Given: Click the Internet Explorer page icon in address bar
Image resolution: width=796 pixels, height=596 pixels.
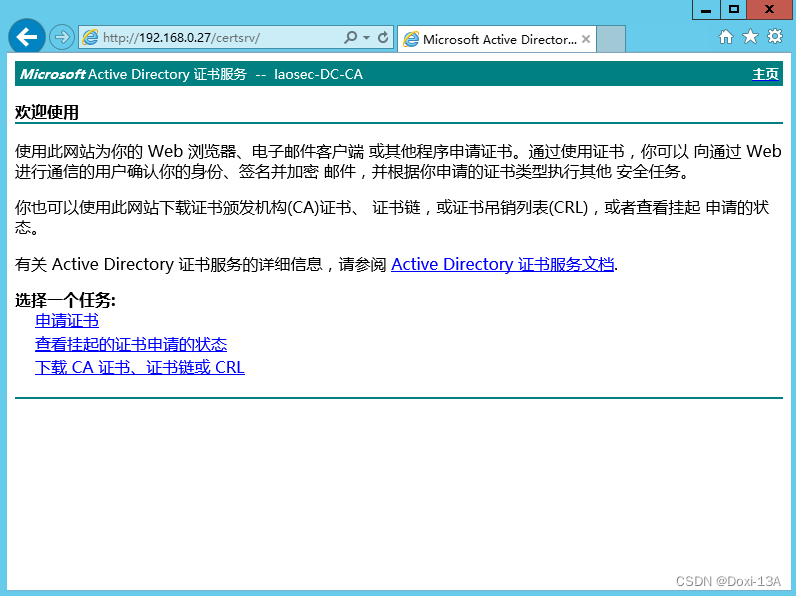Looking at the screenshot, I should (x=90, y=38).
